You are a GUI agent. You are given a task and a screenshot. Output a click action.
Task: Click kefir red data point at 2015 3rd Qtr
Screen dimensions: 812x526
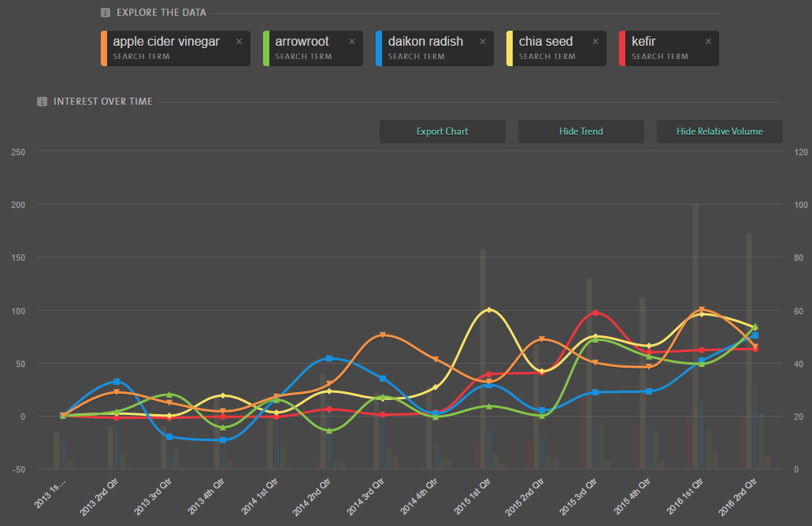595,313
